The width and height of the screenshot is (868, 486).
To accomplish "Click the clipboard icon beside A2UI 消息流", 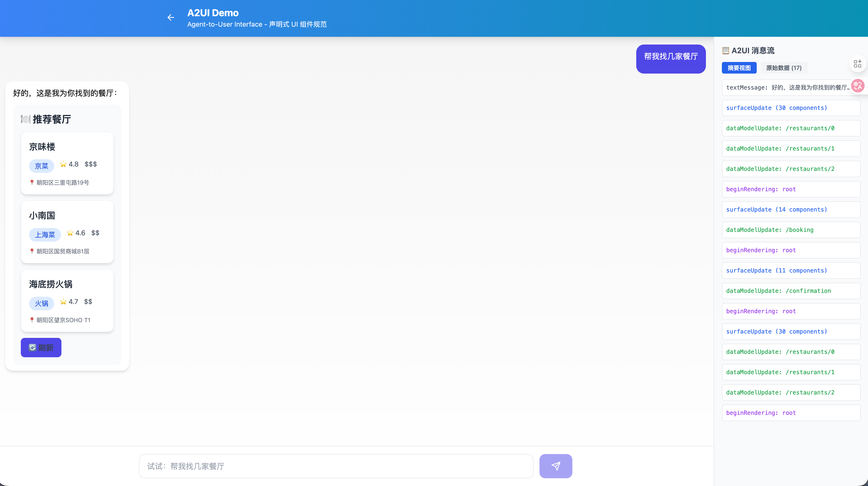I will 726,51.
